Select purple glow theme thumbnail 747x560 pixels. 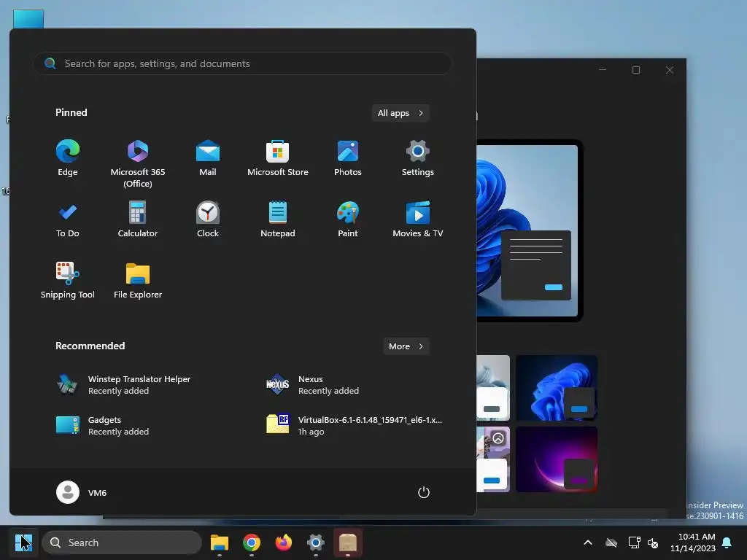557,459
